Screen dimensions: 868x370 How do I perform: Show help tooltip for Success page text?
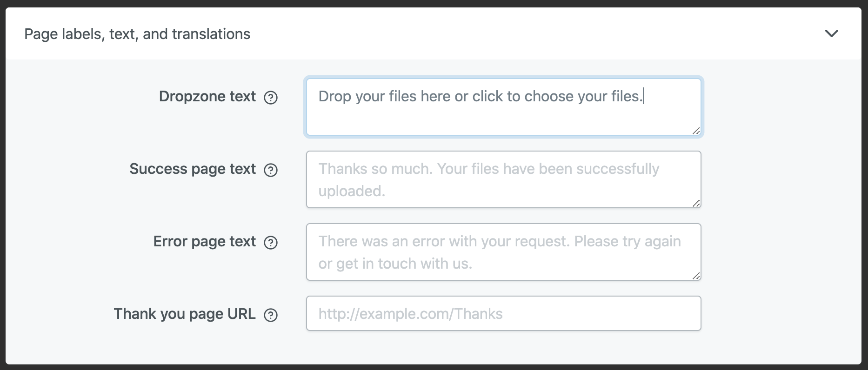[271, 170]
